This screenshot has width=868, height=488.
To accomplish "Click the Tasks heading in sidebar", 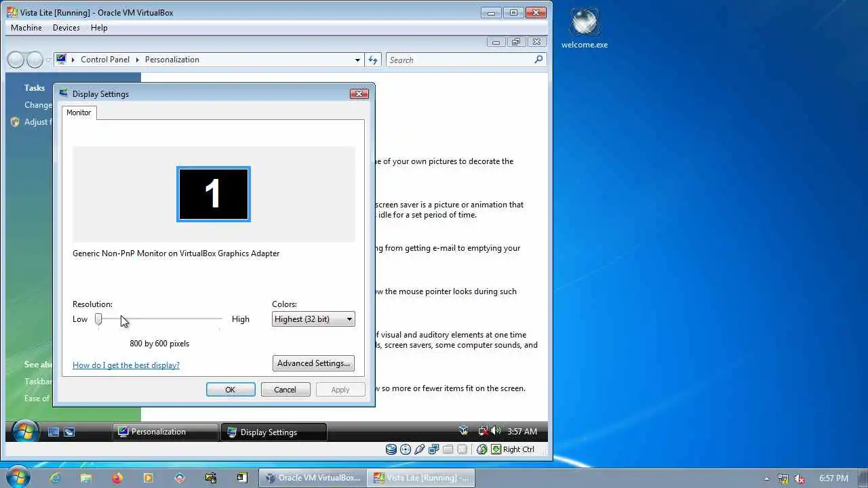I will 35,87.
